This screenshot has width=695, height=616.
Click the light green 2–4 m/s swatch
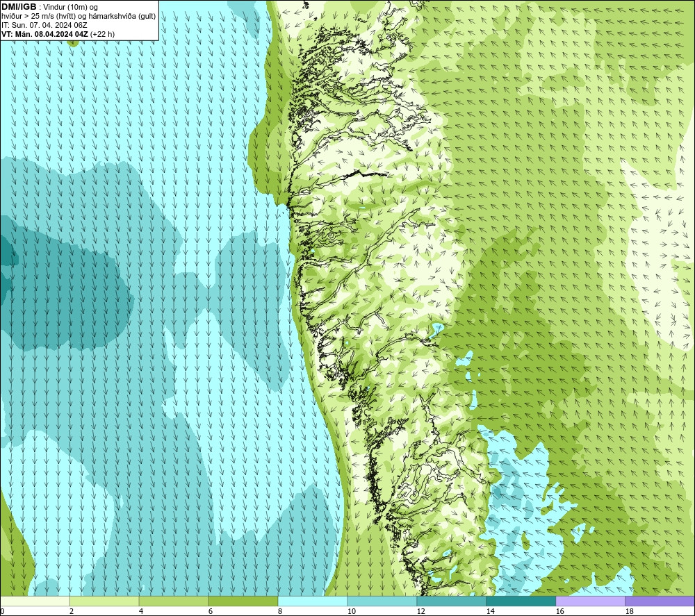104,601
